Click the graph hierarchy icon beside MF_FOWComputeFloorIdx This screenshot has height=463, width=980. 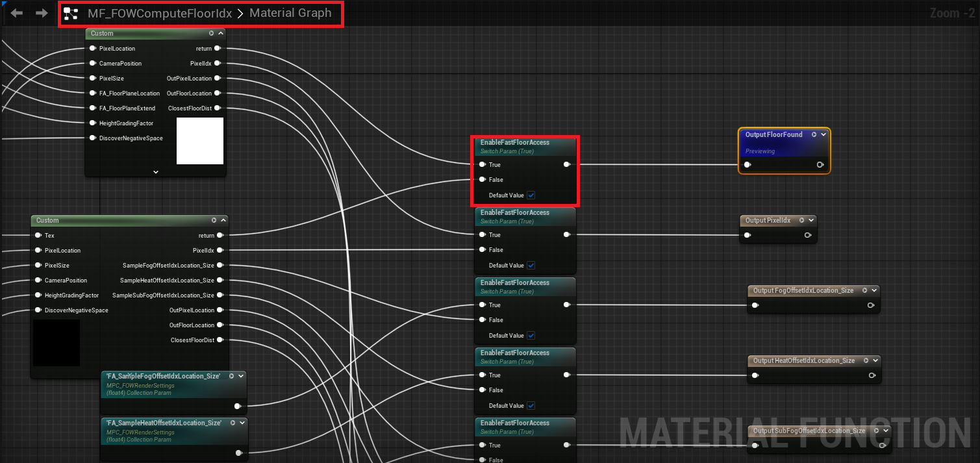point(71,14)
